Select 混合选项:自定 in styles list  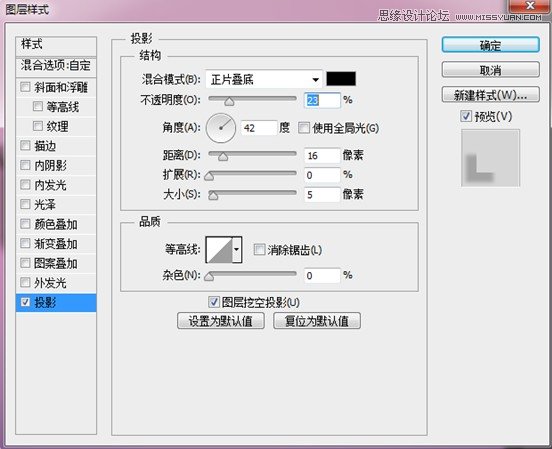(x=56, y=66)
